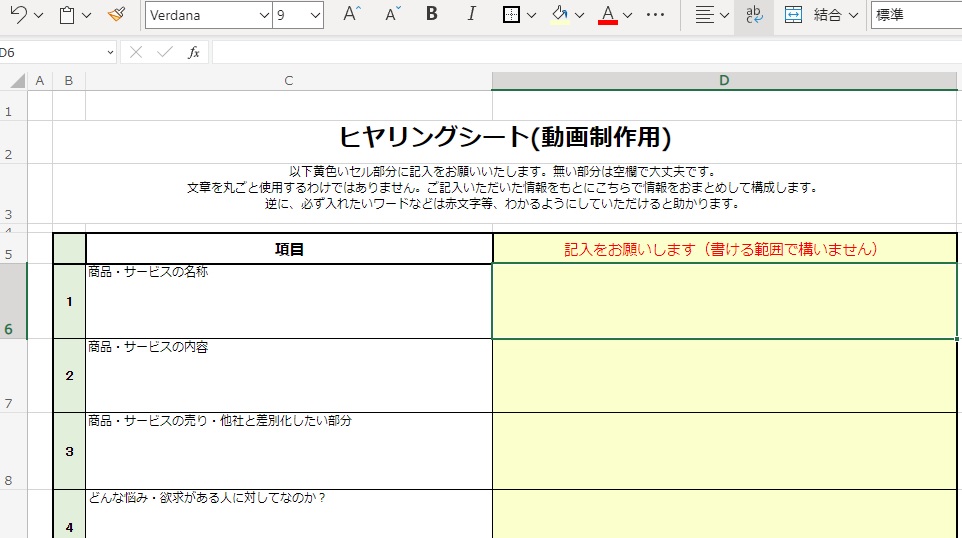Increase font size with larger A icon
Screen dimensions: 962x538
pyautogui.click(x=352, y=14)
